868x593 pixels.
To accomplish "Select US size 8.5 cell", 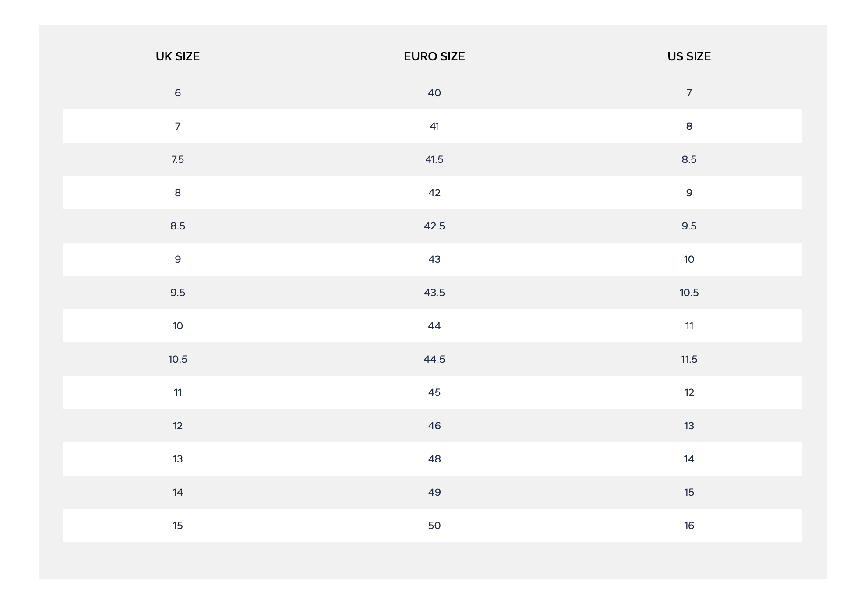I will pyautogui.click(x=689, y=159).
